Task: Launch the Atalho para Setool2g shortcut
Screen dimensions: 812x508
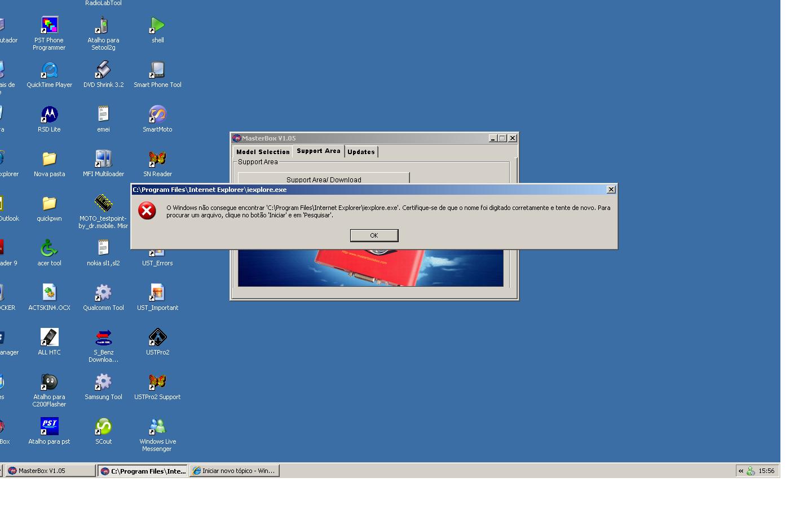Action: coord(103,25)
